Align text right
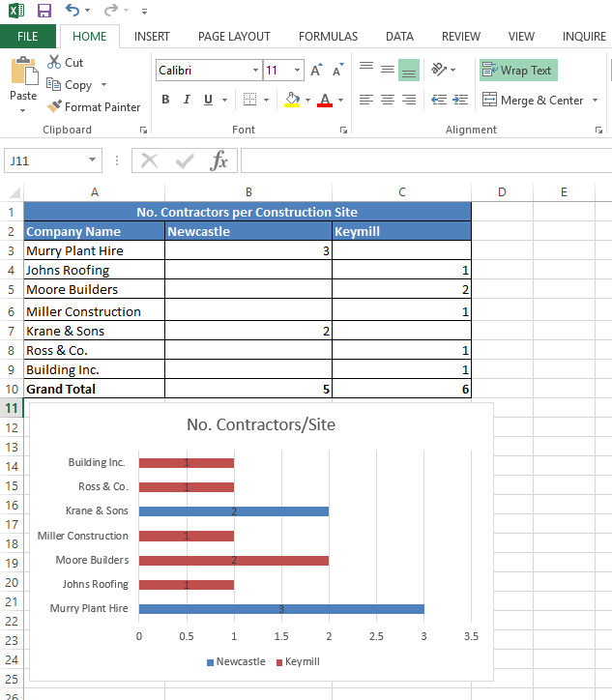 409,100
